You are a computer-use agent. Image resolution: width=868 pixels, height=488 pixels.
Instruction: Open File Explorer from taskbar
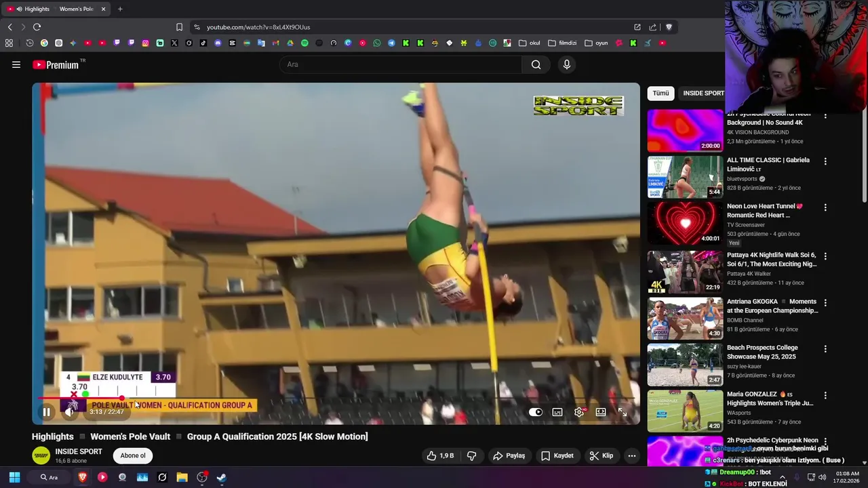tap(182, 477)
